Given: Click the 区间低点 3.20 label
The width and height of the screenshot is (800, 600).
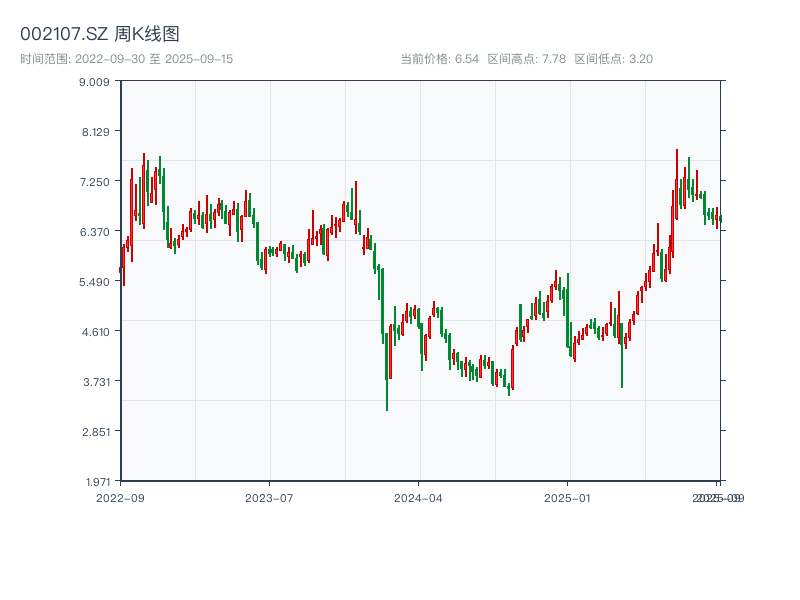Looking at the screenshot, I should click(x=614, y=59).
